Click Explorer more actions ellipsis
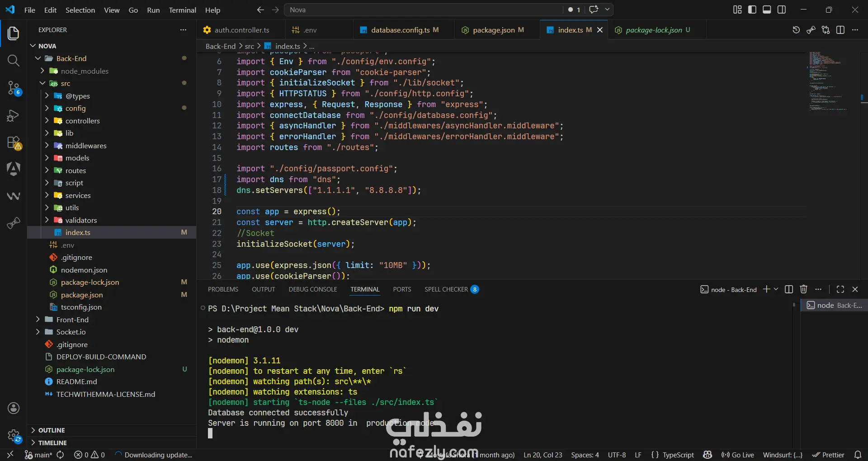Screen dimensions: 868x461 pos(183,30)
